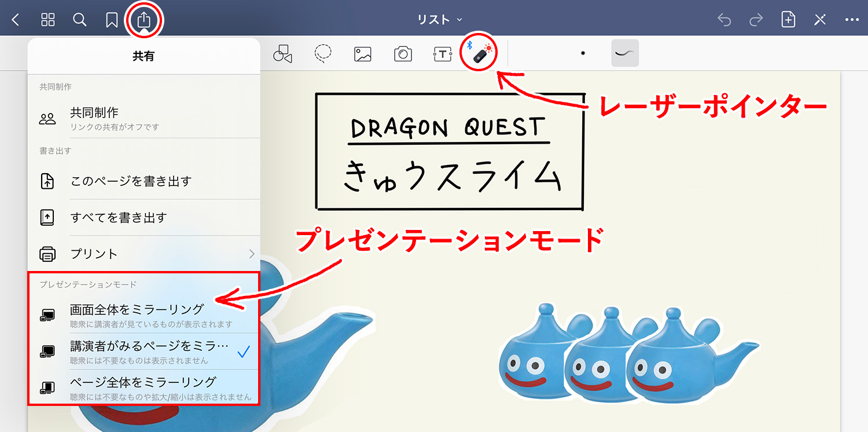The width and height of the screenshot is (868, 432).
Task: Choose このページを書き出す export option
Action: tap(144, 181)
